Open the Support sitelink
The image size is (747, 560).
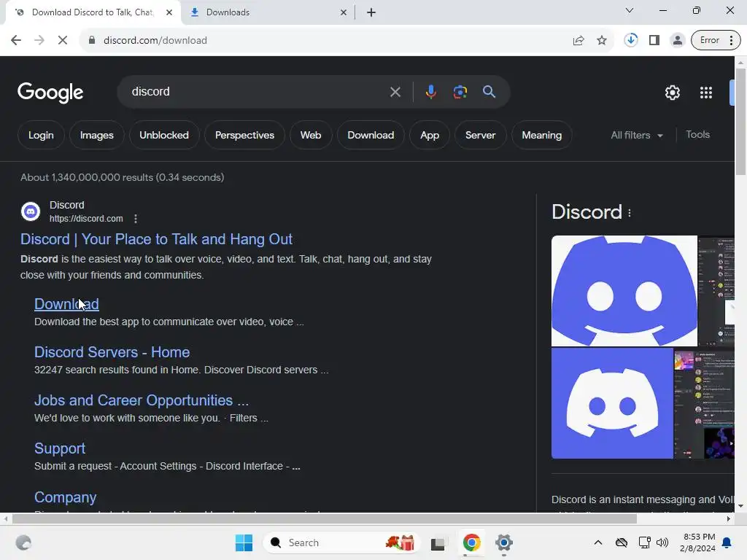60,448
